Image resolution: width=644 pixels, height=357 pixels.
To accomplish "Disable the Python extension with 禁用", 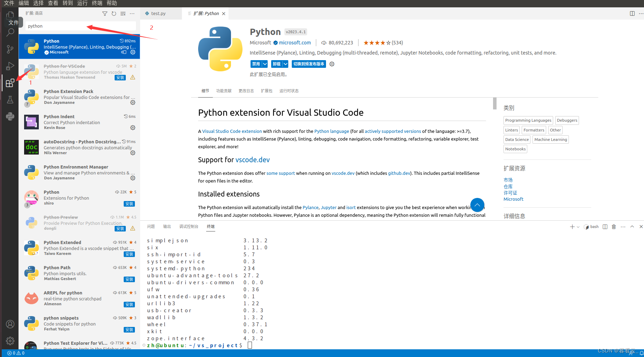I will pyautogui.click(x=257, y=64).
